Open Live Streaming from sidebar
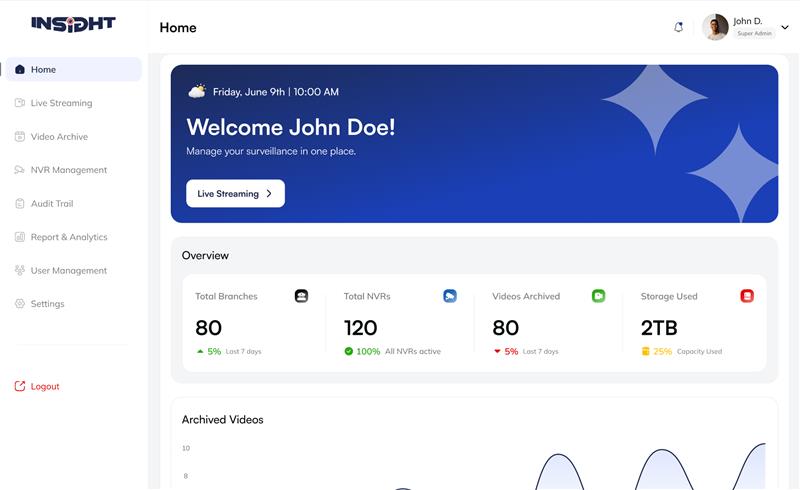The width and height of the screenshot is (800, 490). click(61, 103)
